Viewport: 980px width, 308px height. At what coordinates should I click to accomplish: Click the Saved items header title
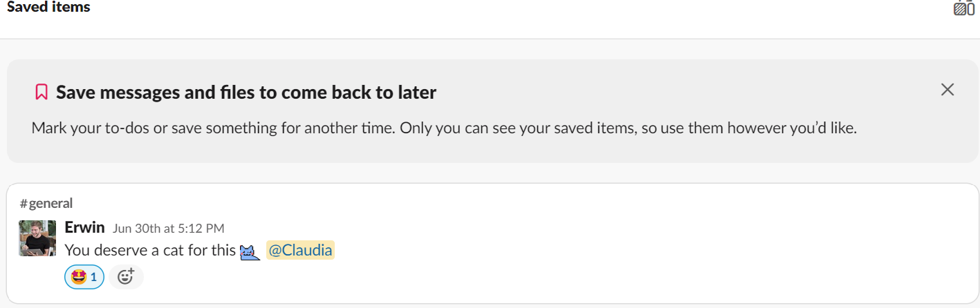[48, 8]
